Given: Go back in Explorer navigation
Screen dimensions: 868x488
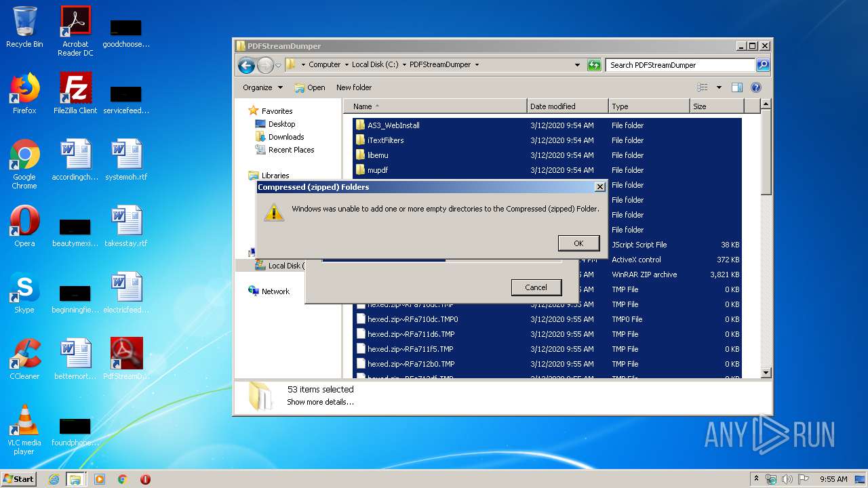Looking at the screenshot, I should (246, 65).
